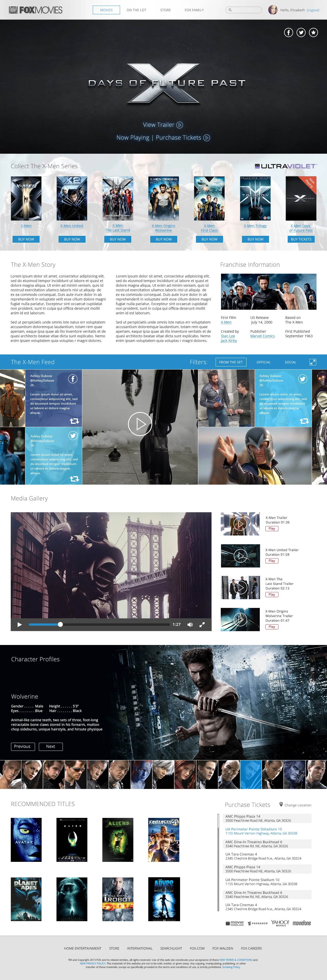
Task: Click the Fandango logo
Action: [258, 923]
